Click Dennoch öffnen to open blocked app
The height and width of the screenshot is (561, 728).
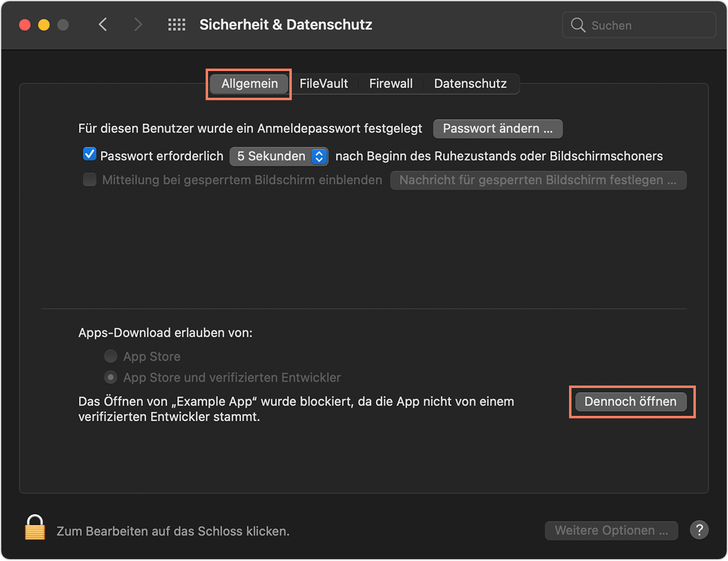tap(631, 402)
